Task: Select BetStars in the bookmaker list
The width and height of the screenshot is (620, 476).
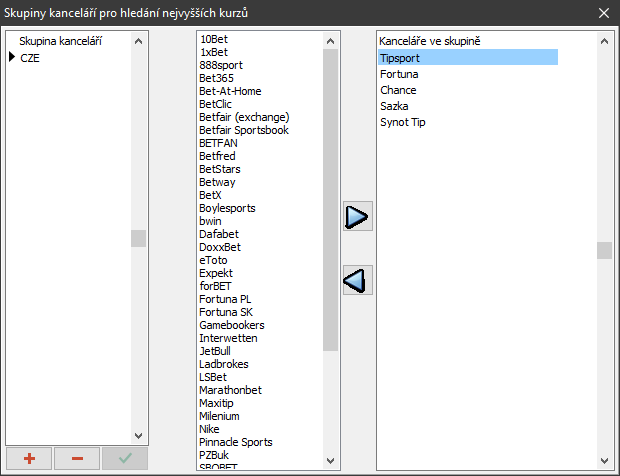Action: 220,169
